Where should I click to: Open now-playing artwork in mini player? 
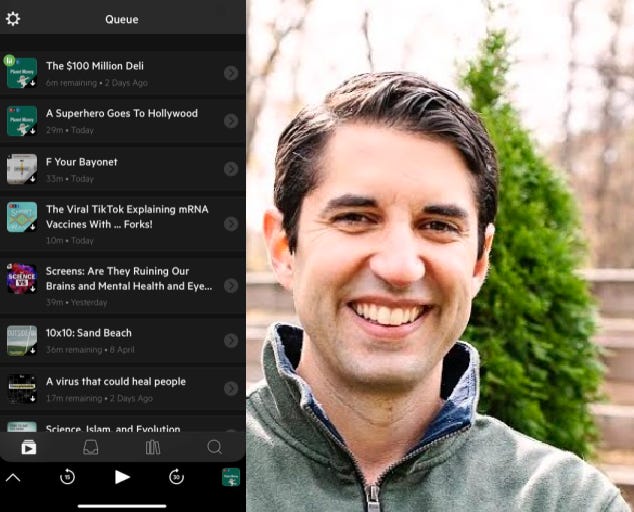tap(231, 477)
